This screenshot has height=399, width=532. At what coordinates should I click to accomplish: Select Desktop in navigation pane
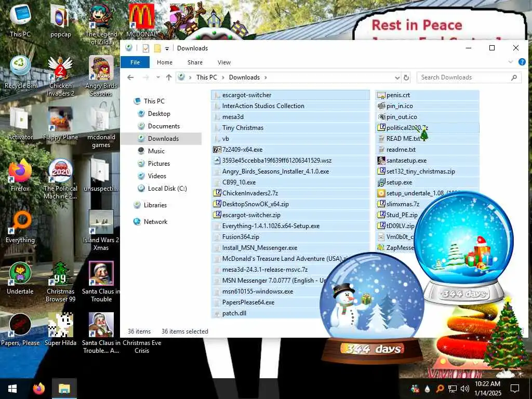(x=159, y=114)
